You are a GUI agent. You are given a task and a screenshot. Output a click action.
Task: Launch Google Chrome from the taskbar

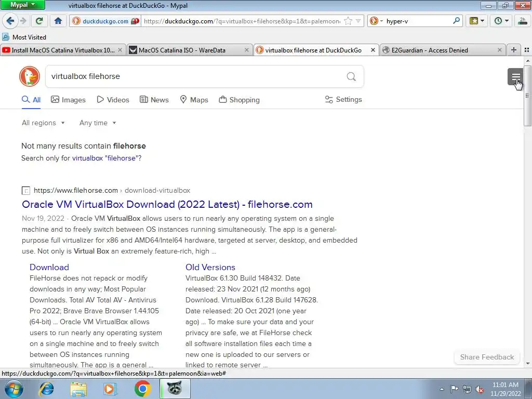tap(142, 389)
